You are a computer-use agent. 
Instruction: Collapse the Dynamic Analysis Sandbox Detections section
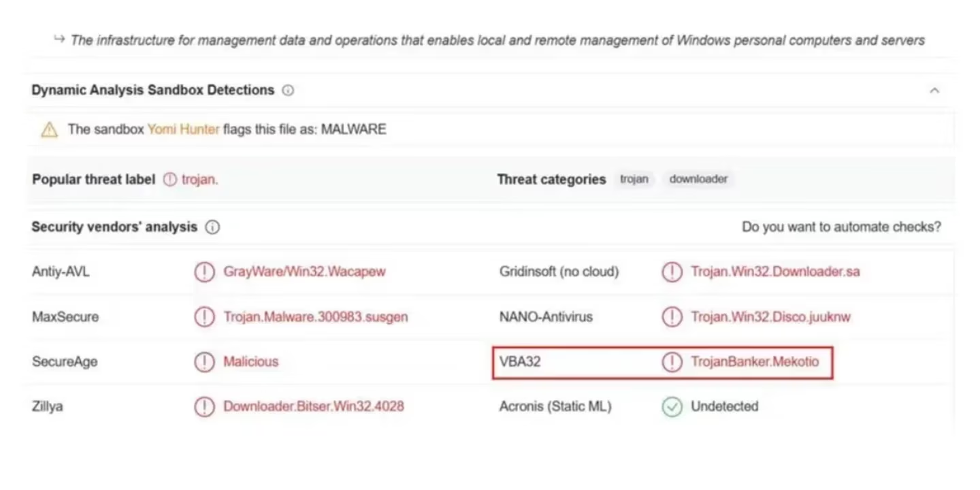pyautogui.click(x=934, y=90)
